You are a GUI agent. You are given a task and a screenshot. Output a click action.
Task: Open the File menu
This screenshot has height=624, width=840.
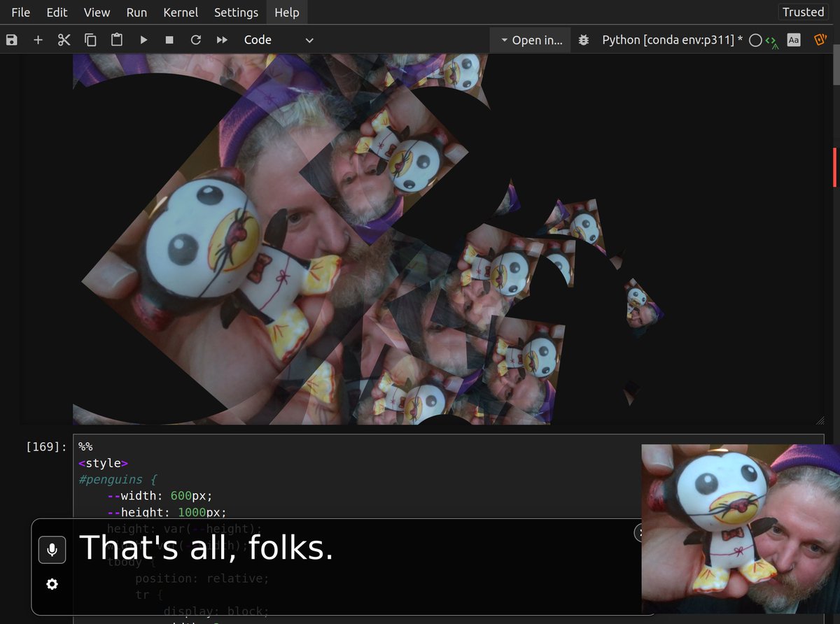coord(20,13)
